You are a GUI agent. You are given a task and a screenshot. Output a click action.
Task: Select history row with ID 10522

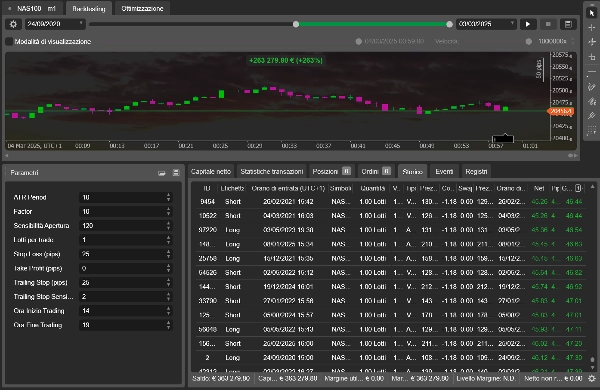390,216
